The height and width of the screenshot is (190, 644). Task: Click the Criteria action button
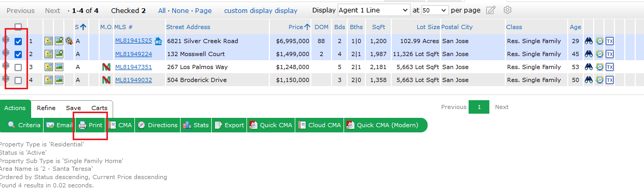click(24, 125)
